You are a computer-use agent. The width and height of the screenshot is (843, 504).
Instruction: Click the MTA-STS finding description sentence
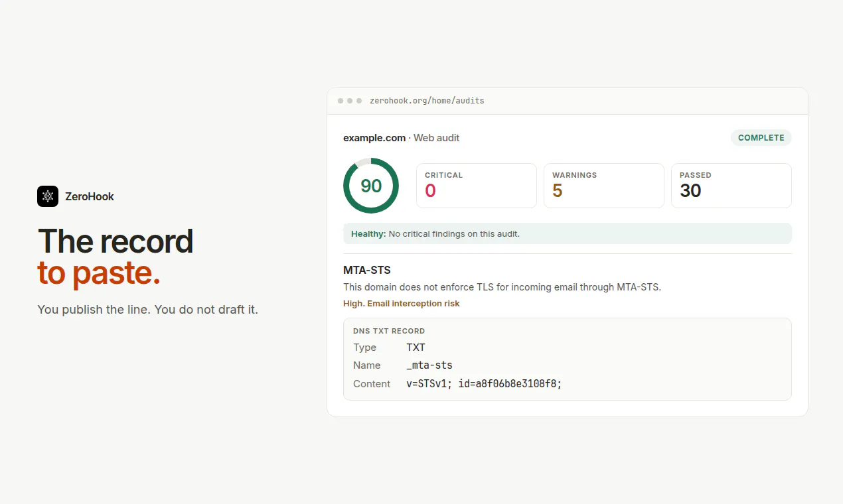502,287
